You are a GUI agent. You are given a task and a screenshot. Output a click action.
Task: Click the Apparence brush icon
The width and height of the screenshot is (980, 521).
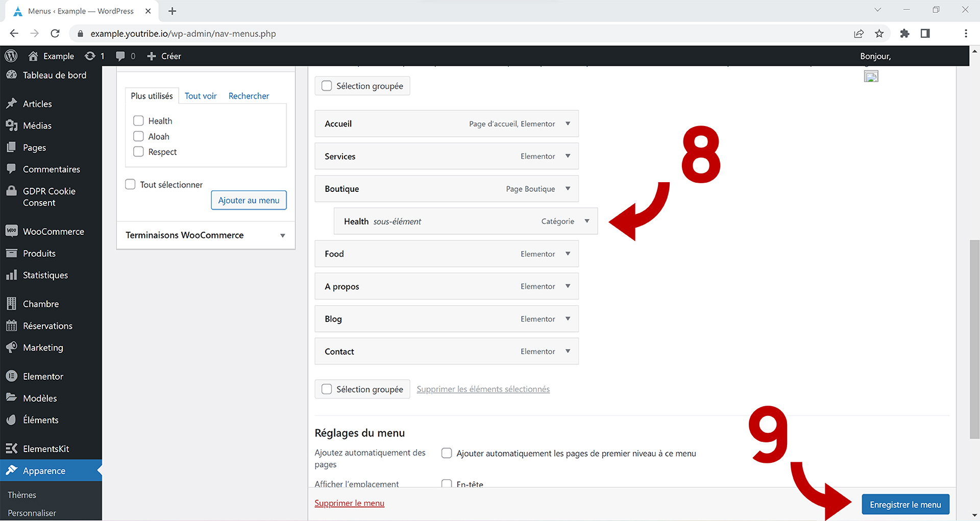11,470
